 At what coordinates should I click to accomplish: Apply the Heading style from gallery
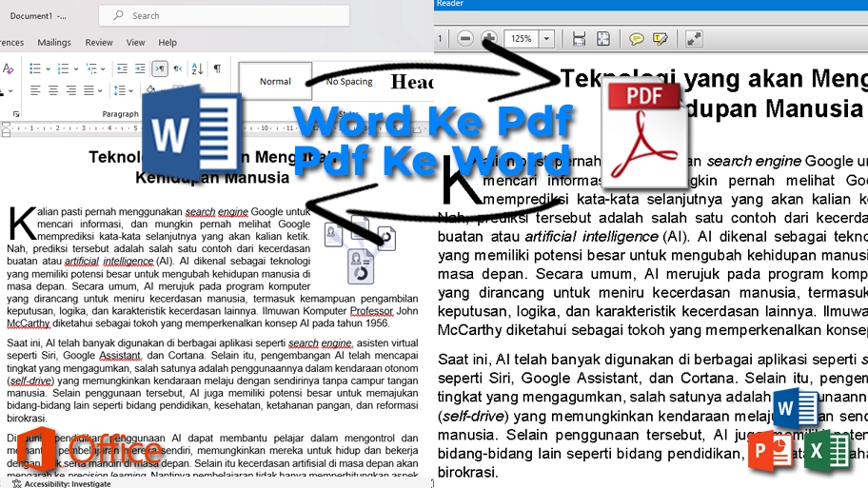411,82
